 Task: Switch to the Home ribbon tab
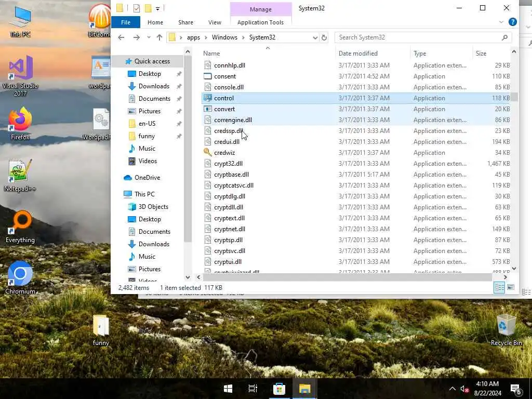155,22
